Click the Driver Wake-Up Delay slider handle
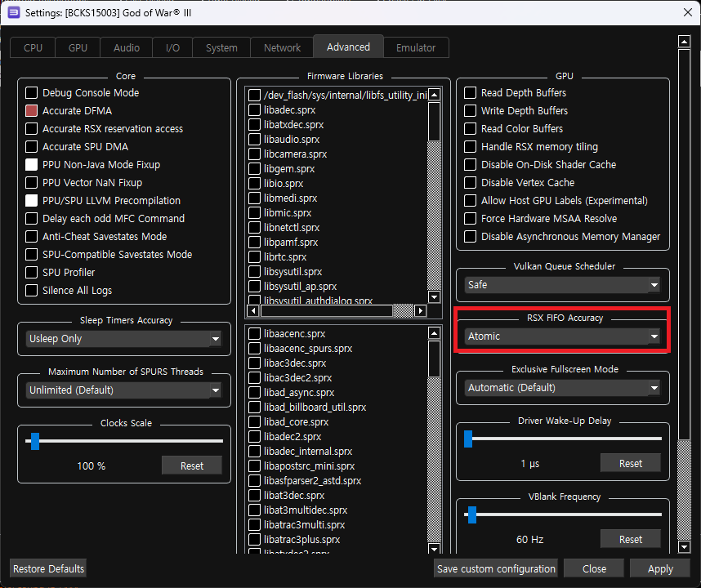This screenshot has height=588, width=701. pos(468,439)
